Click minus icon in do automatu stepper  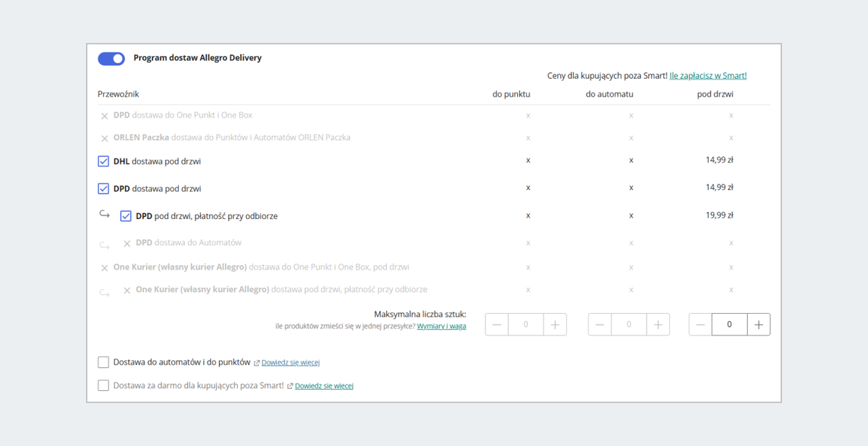click(x=600, y=325)
